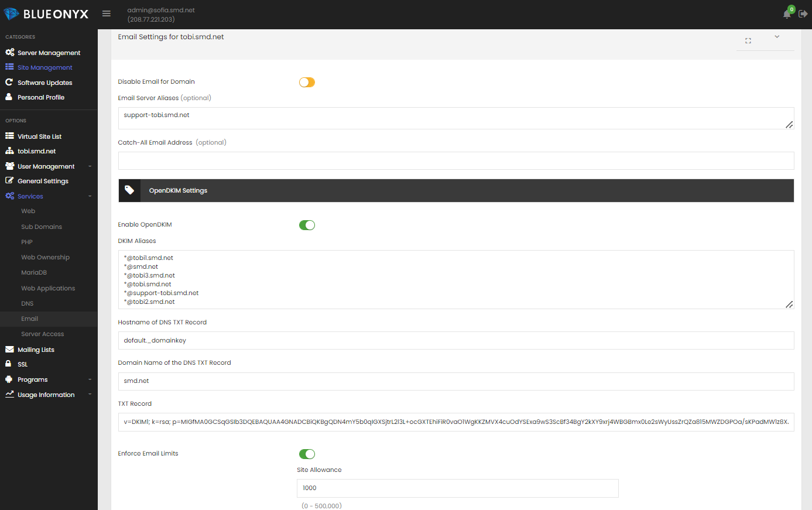Open the notifications bell icon
The image size is (812, 510).
tap(787, 14)
